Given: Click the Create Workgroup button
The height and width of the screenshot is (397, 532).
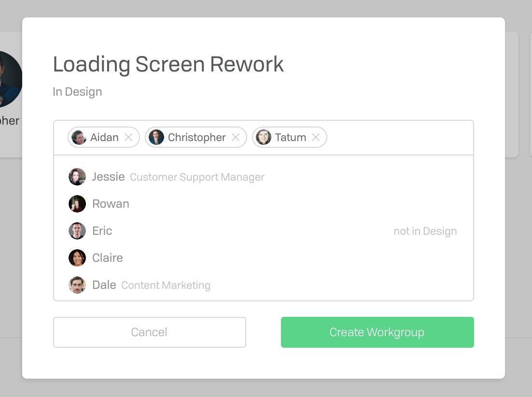Looking at the screenshot, I should tap(378, 332).
